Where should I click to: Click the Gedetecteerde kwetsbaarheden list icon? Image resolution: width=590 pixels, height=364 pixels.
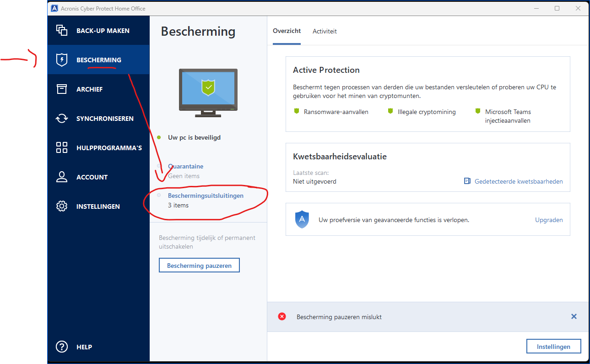pos(467,181)
